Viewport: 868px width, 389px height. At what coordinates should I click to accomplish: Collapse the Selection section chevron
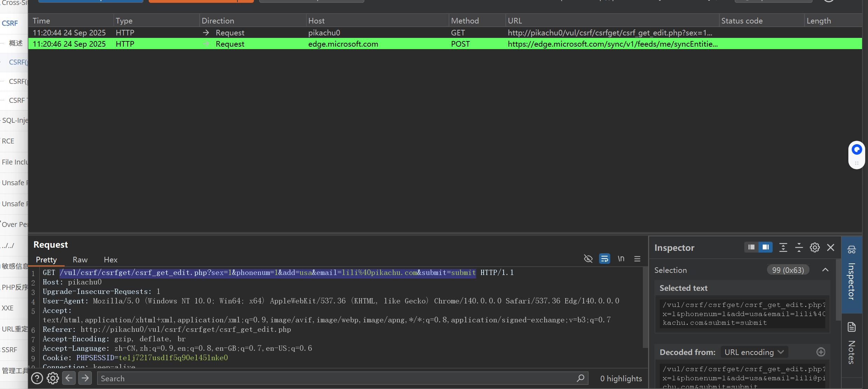[x=825, y=270]
